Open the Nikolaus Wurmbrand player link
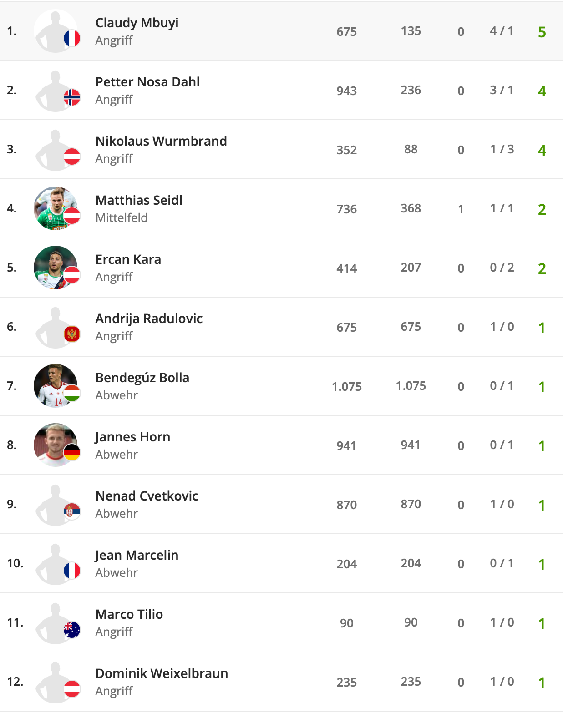 pos(161,141)
